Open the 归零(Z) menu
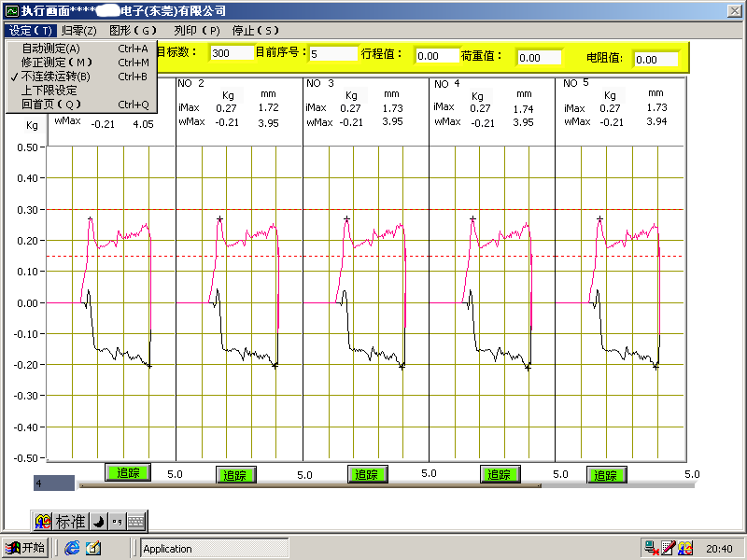747x560 pixels. [79, 31]
